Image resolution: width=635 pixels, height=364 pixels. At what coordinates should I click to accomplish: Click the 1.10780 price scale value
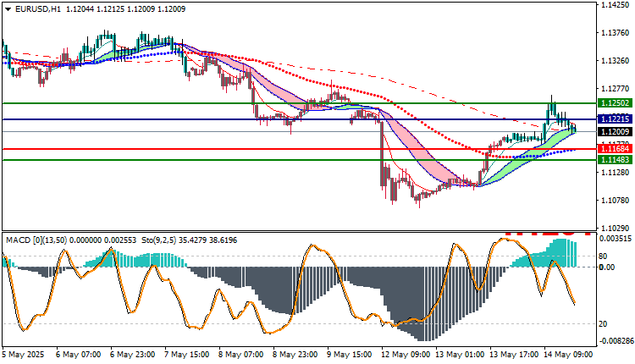point(616,201)
